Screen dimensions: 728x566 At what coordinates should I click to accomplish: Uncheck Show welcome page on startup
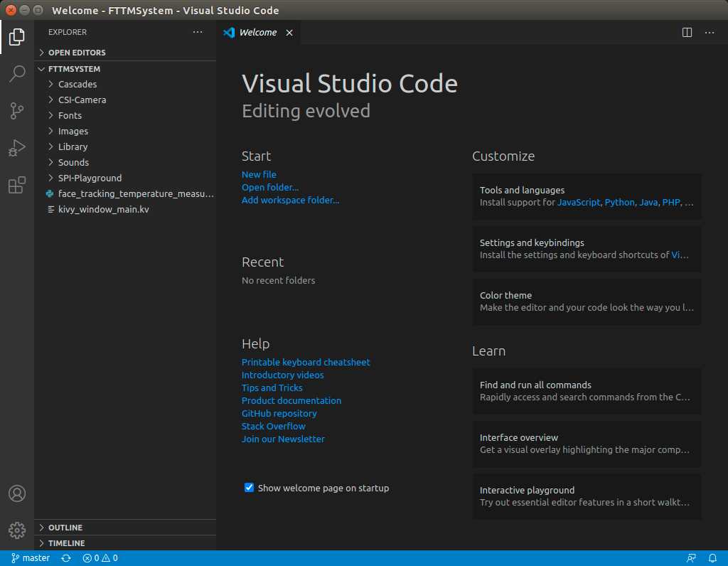pyautogui.click(x=250, y=488)
